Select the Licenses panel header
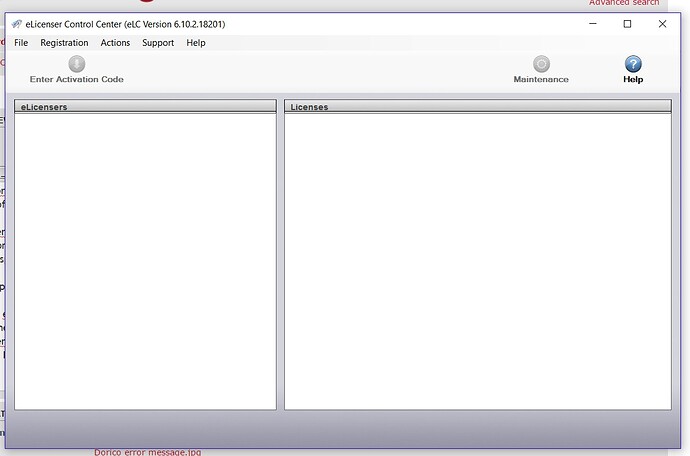This screenshot has width=690, height=456. (x=478, y=107)
